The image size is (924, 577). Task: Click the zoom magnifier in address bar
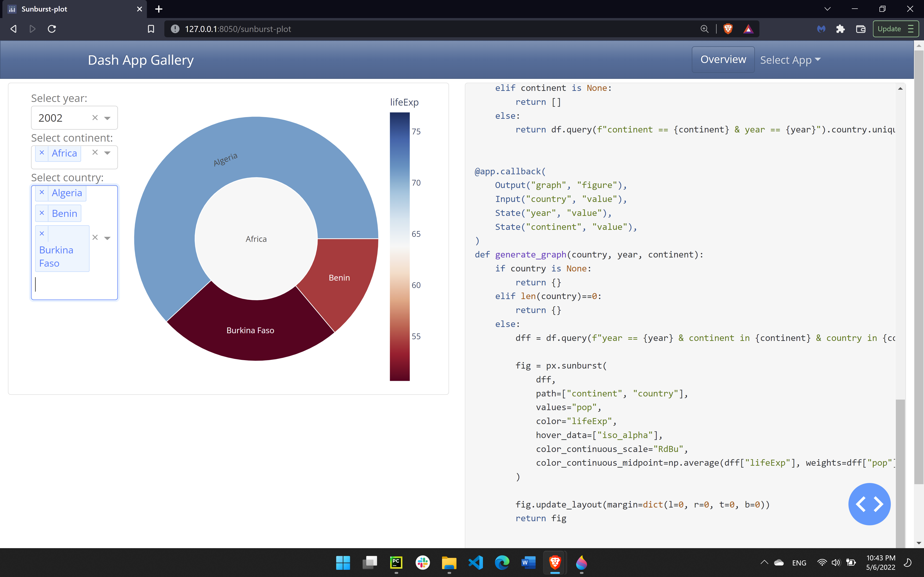point(705,29)
